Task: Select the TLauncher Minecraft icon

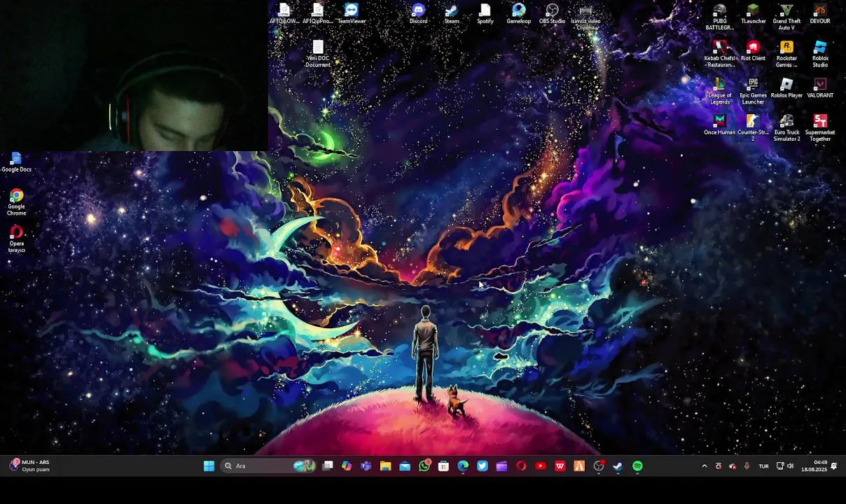Action: coord(753,14)
